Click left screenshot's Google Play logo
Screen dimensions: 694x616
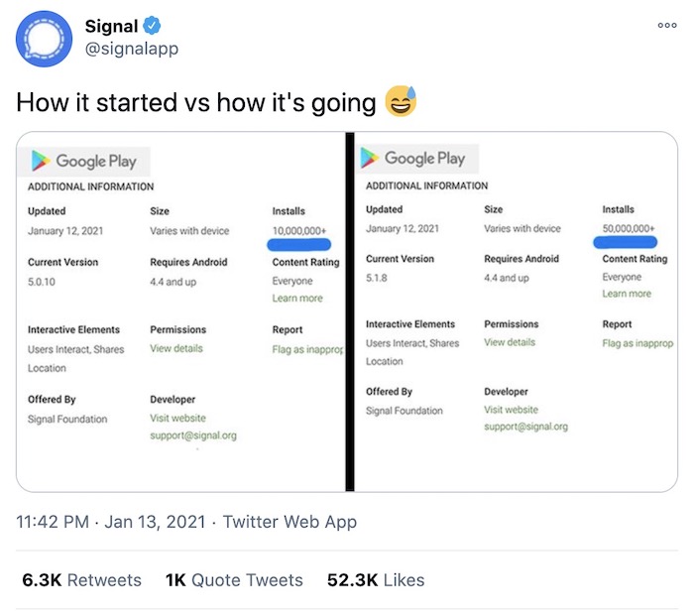pyautogui.click(x=84, y=162)
